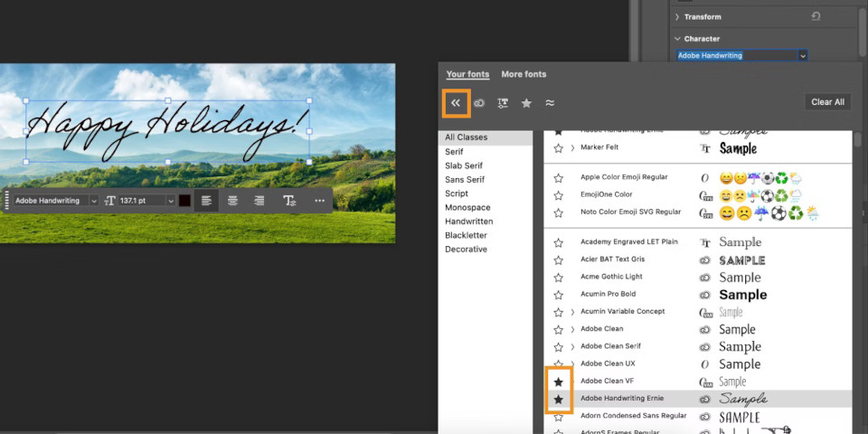Screen dimensions: 868x434
Task: Show favorite fonts with star filter
Action: (x=526, y=103)
